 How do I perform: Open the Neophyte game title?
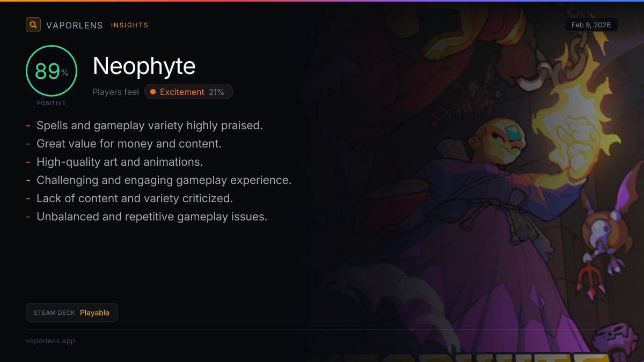pyautogui.click(x=144, y=66)
